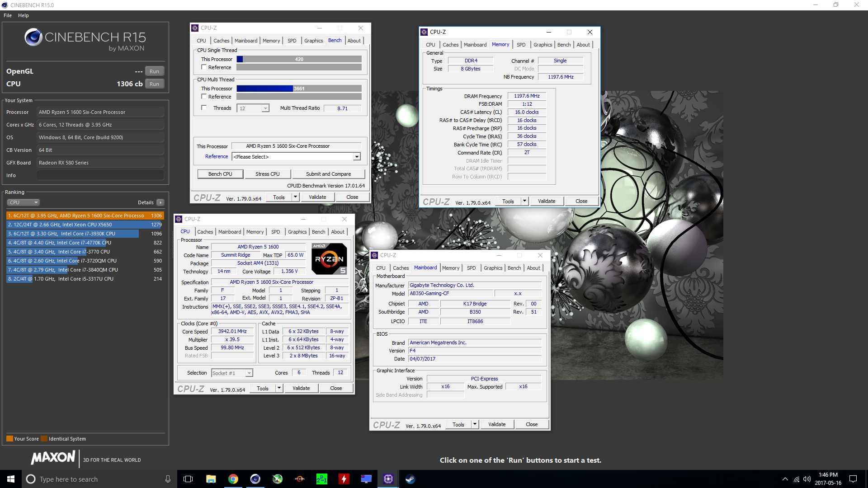This screenshot has height=488, width=868.
Task: Open the red lightning bolt taskbar app
Action: point(344,479)
